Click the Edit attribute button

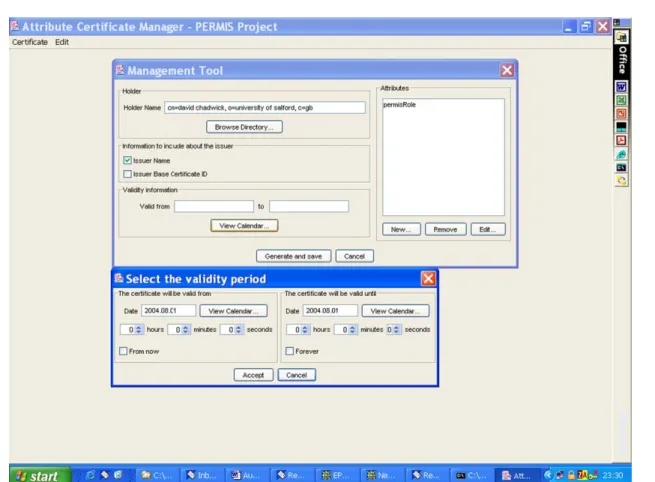488,229
